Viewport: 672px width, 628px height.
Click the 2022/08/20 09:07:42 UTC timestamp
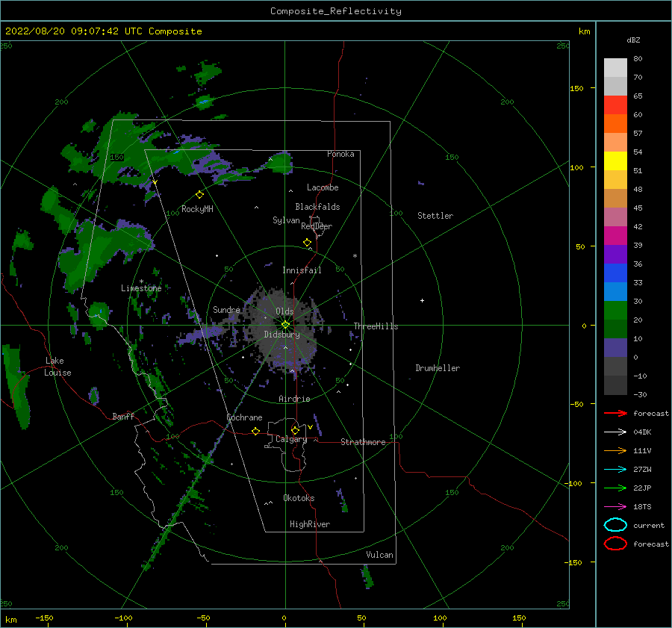(x=104, y=31)
